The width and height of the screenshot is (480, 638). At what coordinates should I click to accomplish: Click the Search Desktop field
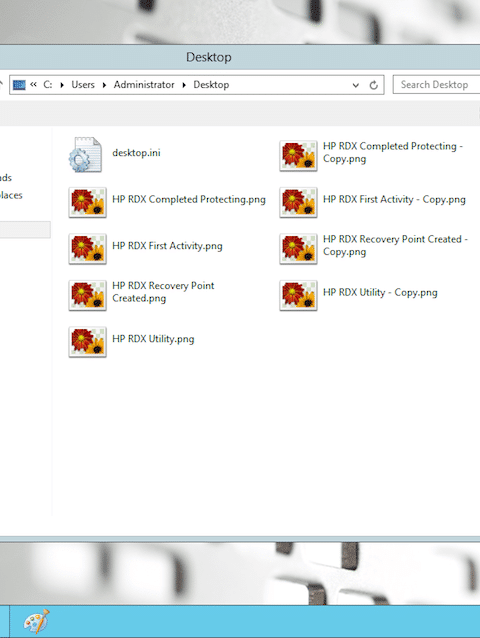436,85
